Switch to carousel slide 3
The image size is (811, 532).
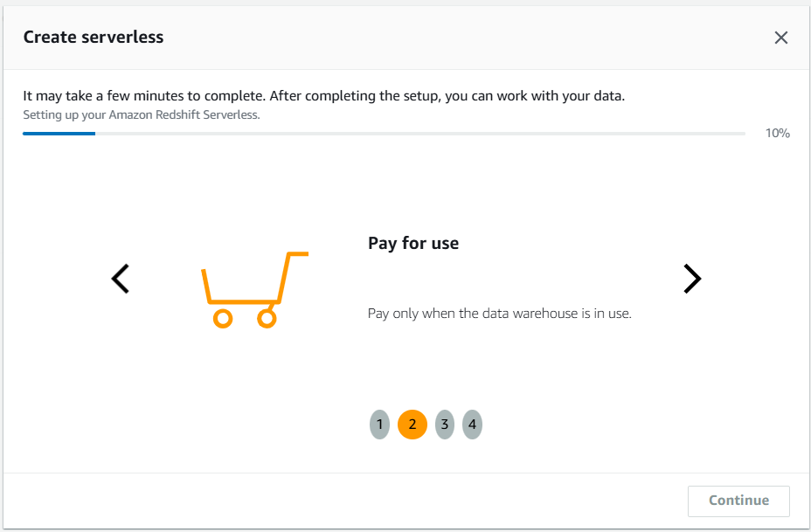click(445, 425)
